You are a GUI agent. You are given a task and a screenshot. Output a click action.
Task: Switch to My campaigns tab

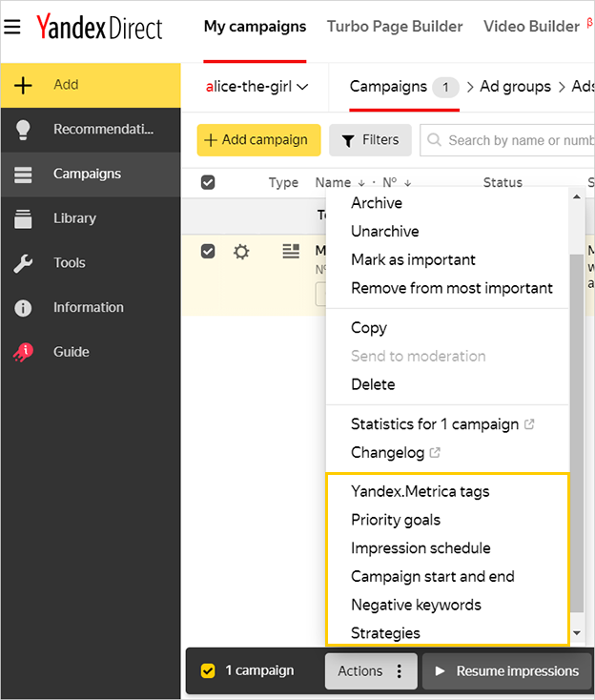click(x=255, y=27)
